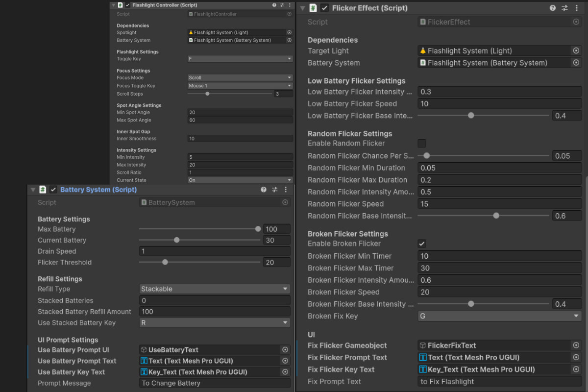This screenshot has width=588, height=392.
Task: Click the Drain Speed input field
Action: tap(215, 251)
